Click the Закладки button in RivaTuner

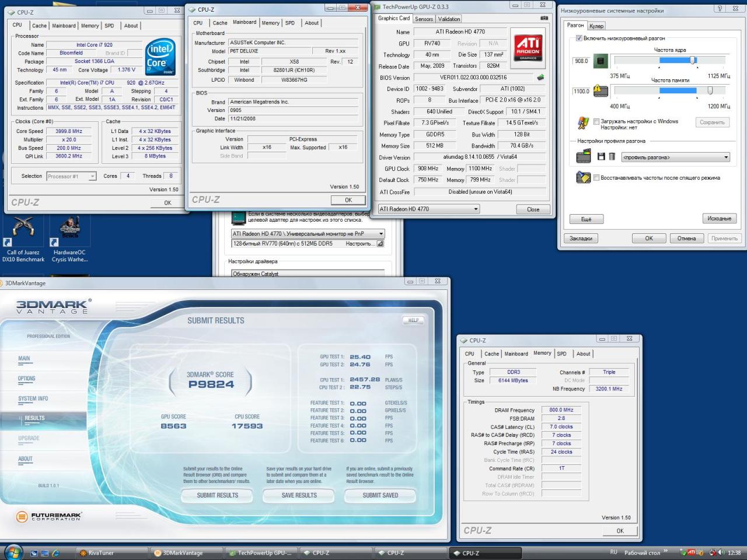tap(581, 238)
